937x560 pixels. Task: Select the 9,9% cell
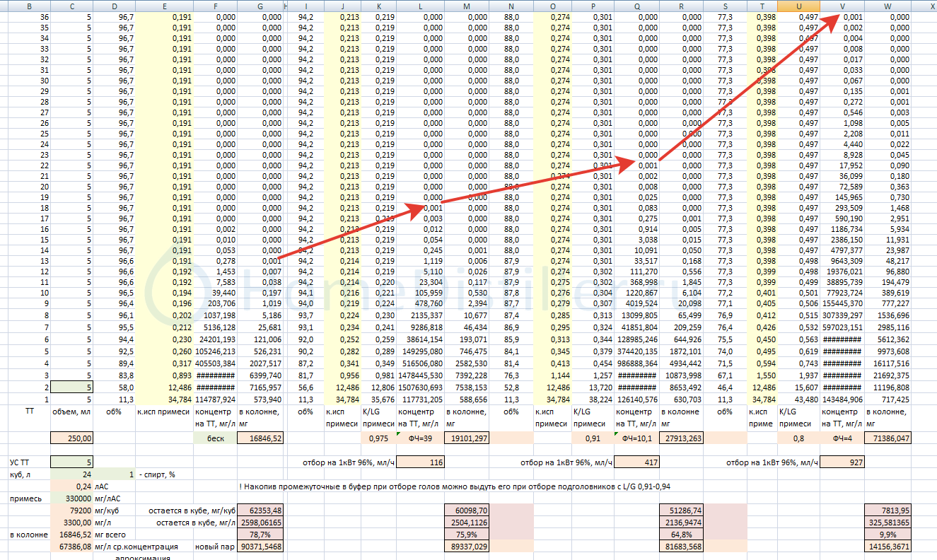pyautogui.click(x=887, y=535)
